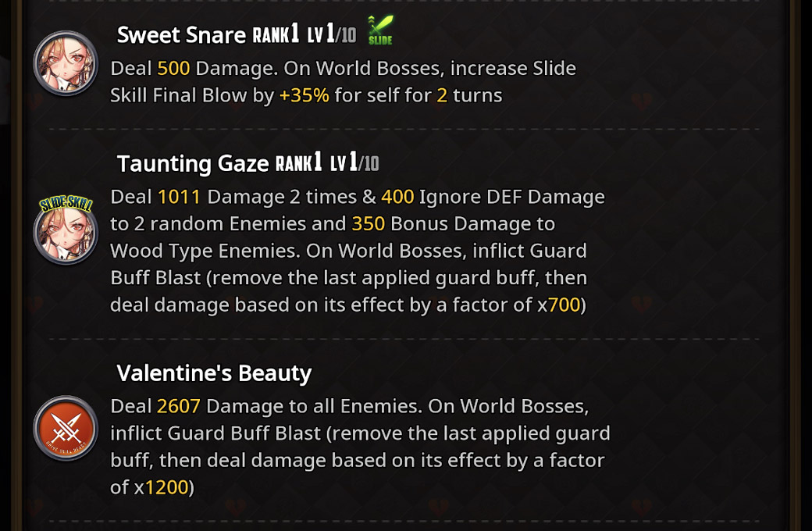Tap the Taunting Gaze slide skill portrait
The height and width of the screenshot is (531, 812).
coord(66,232)
